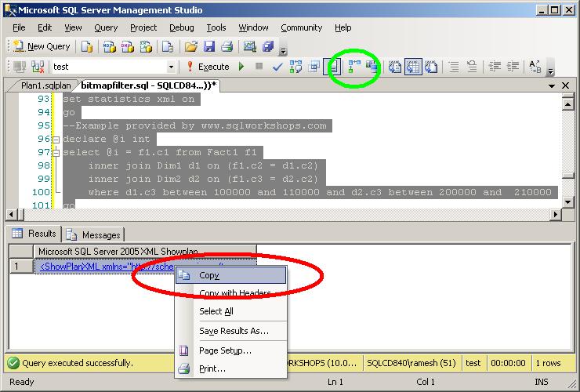Image resolution: width=580 pixels, height=392 pixels.
Task: Toggle Include Client Statistics
Action: pos(372,67)
